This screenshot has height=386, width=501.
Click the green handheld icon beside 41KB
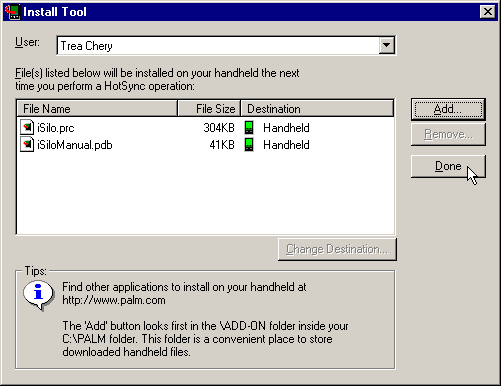point(249,145)
